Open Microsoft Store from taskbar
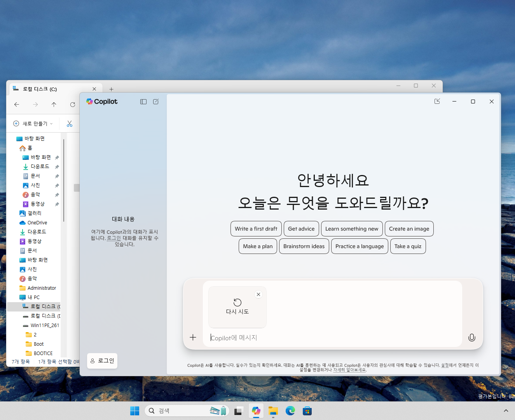The height and width of the screenshot is (420, 515). [307, 411]
